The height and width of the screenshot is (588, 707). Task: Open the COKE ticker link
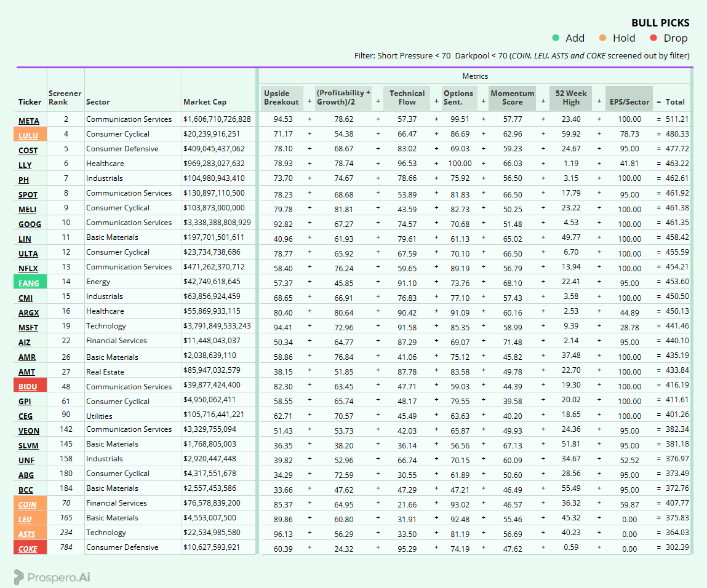[28, 549]
